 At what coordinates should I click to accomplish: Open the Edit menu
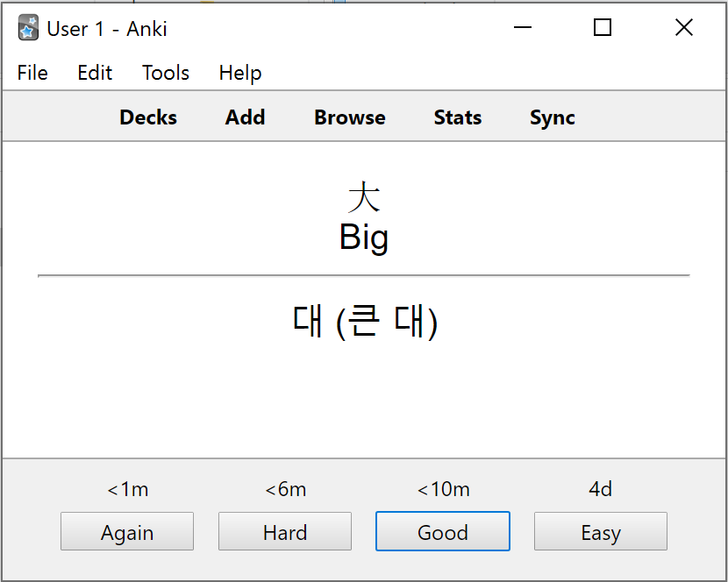click(95, 73)
